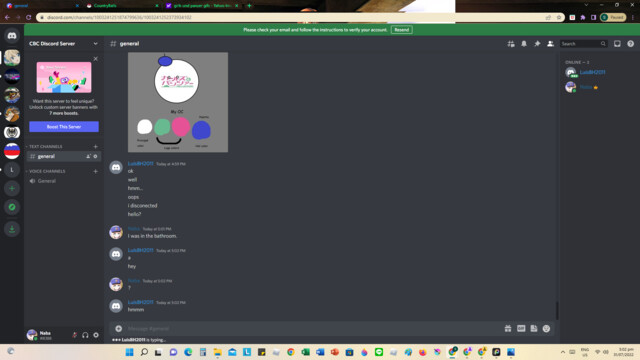This screenshot has height=360, width=640.
Task: Toggle headphones deafen in user panel
Action: pyautogui.click(x=85, y=335)
